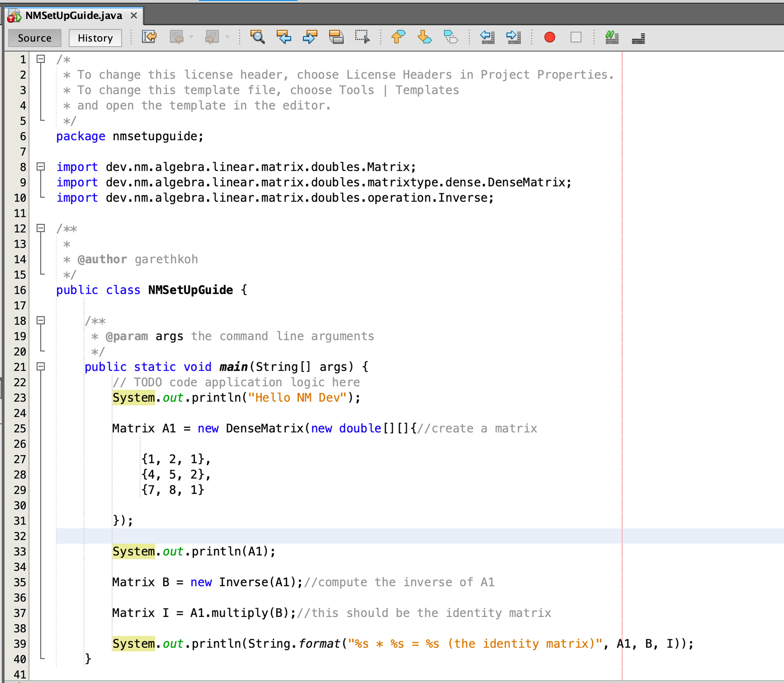Collapse the import statements fold
This screenshot has height=683, width=784.
(41, 166)
